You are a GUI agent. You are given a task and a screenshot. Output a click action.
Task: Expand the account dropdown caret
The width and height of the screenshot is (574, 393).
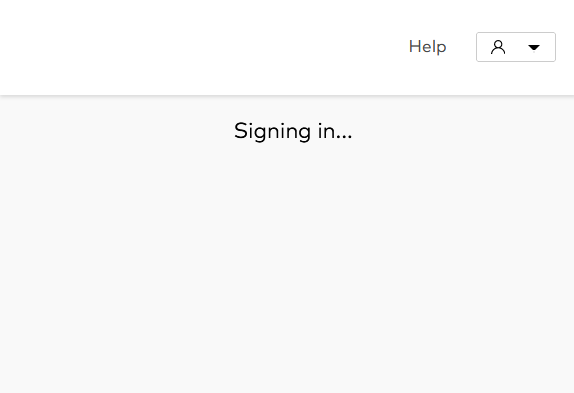[534, 48]
